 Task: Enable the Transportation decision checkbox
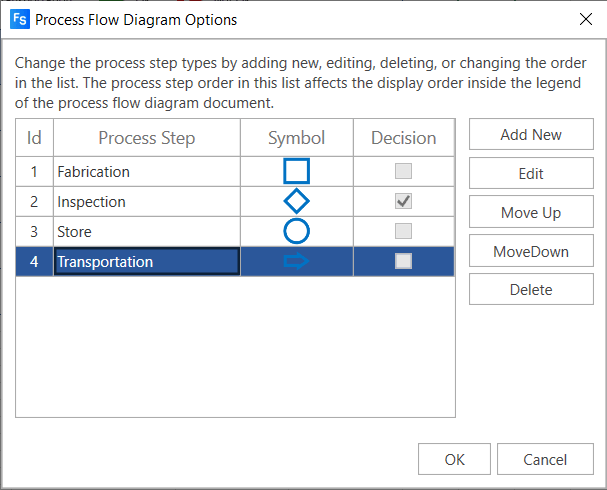point(403,262)
